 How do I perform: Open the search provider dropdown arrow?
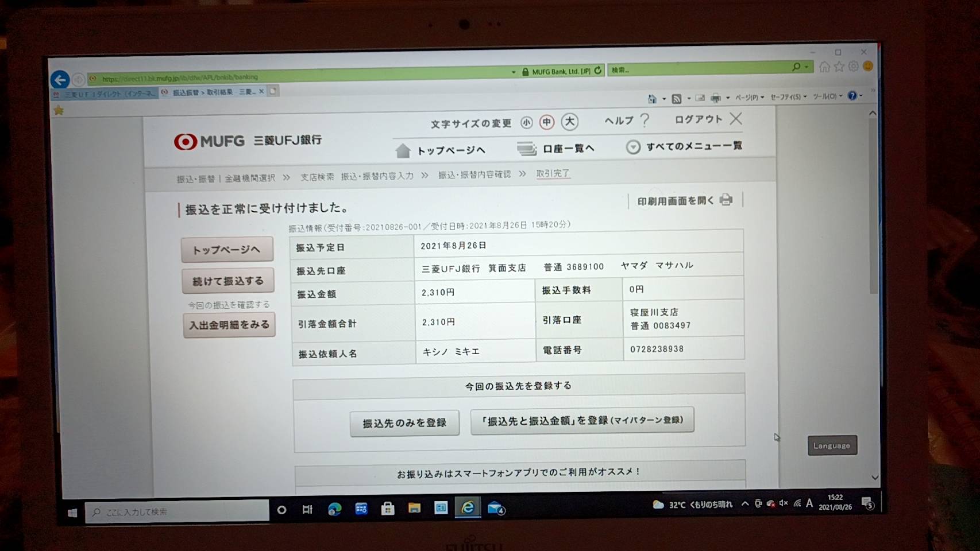point(807,67)
